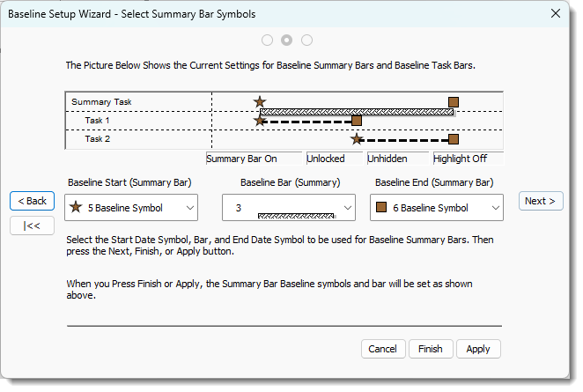The width and height of the screenshot is (583, 392).
Task: Click the Task 1 baseline start star
Action: pyautogui.click(x=259, y=121)
